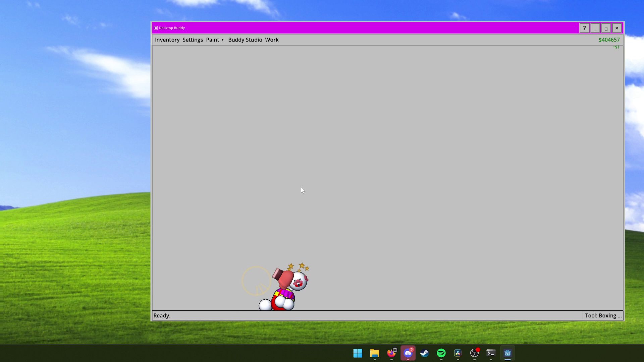Open OBS Studio from the taskbar
Viewport: 644px width, 362px height.
click(474, 353)
